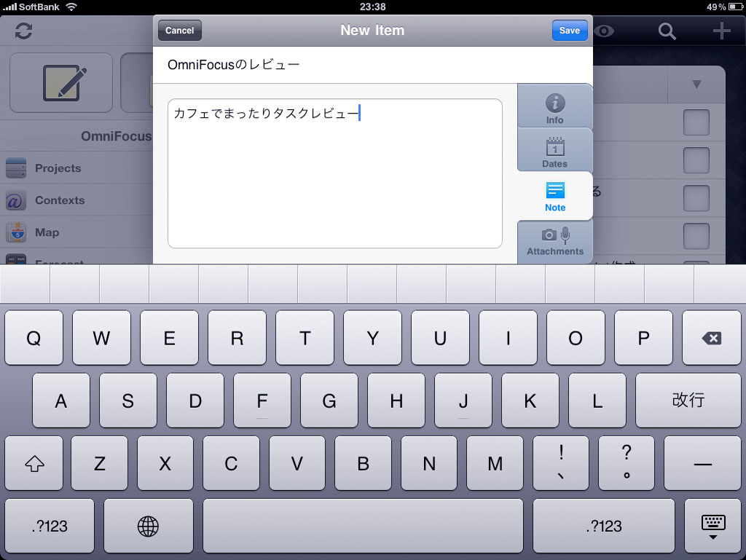Screen dimensions: 746x560
Task: Tap the exclamation and comma key
Action: 561,463
